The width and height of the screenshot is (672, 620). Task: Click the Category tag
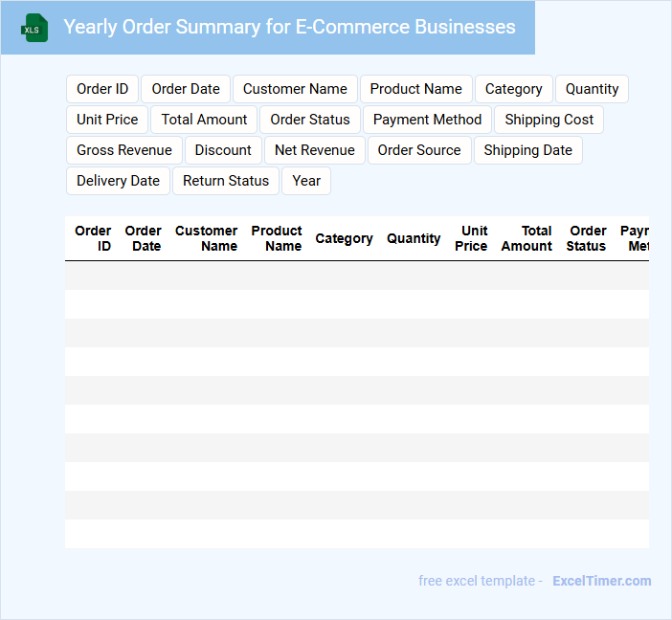tap(513, 89)
